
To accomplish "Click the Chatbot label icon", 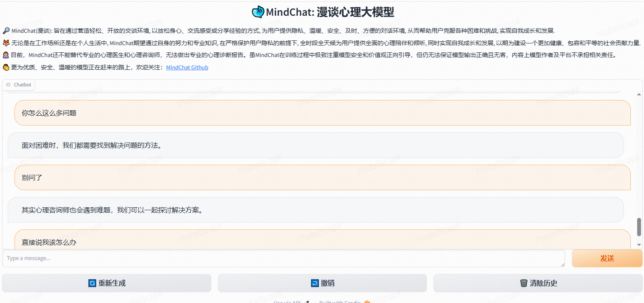I will (x=8, y=85).
